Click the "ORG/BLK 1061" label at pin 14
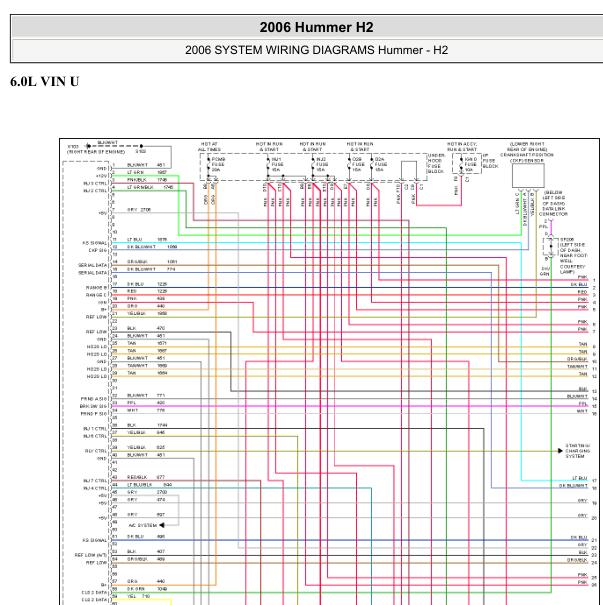Viewport: 603px width, 605px height. [152, 262]
